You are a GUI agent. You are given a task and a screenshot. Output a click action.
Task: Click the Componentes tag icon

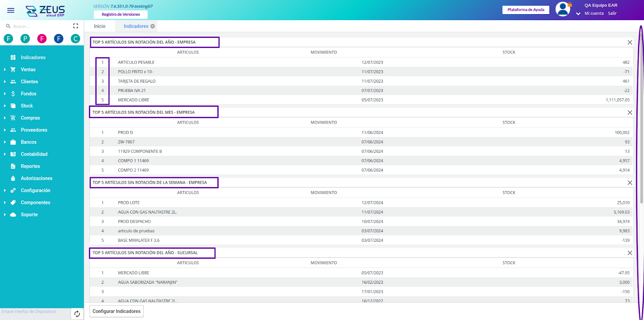pos(13,202)
